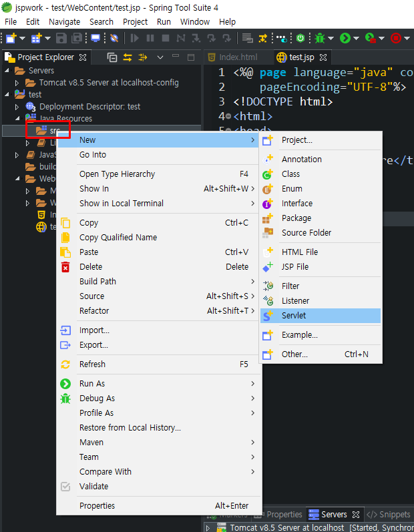
Task: Expand Tomcat v8.5 Server at localhost-config node
Action: coord(17,83)
